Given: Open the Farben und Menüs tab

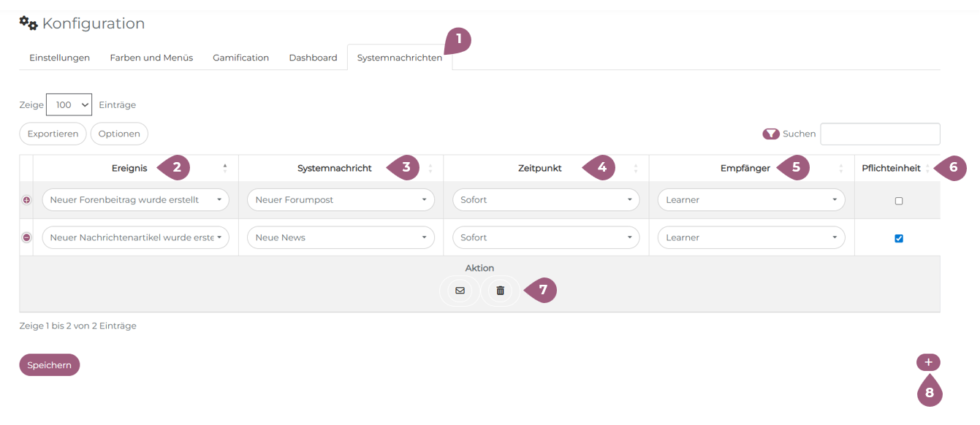Looking at the screenshot, I should tap(151, 58).
